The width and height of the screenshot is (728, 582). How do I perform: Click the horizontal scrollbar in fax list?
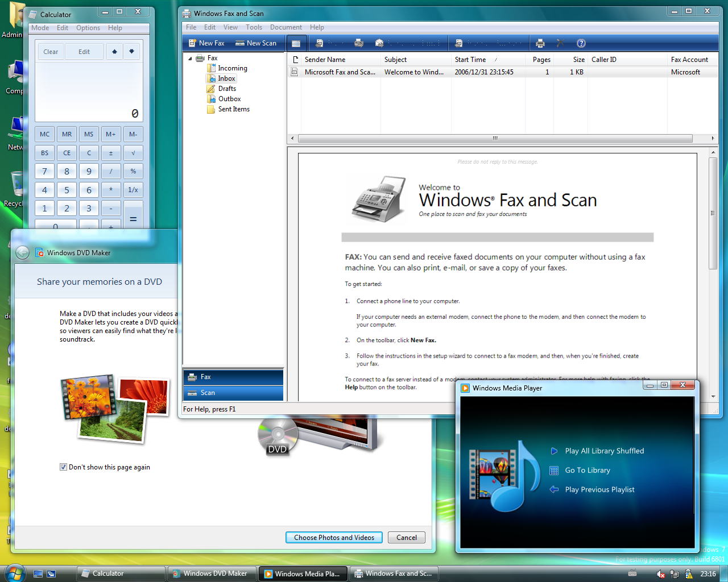point(495,138)
